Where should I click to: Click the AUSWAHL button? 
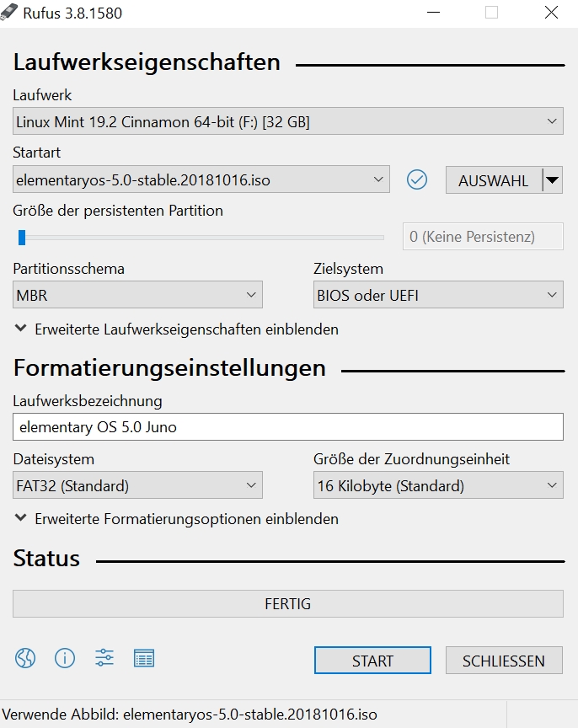coord(494,180)
